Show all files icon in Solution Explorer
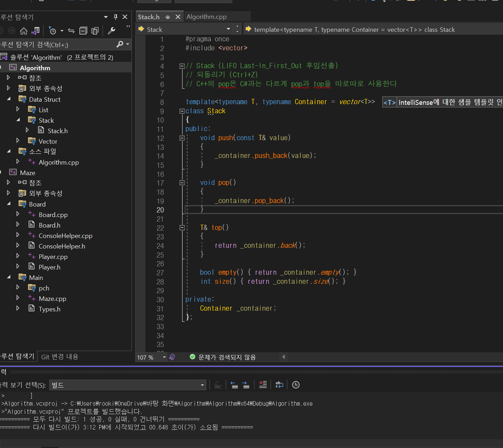This screenshot has width=503, height=448. (95, 31)
